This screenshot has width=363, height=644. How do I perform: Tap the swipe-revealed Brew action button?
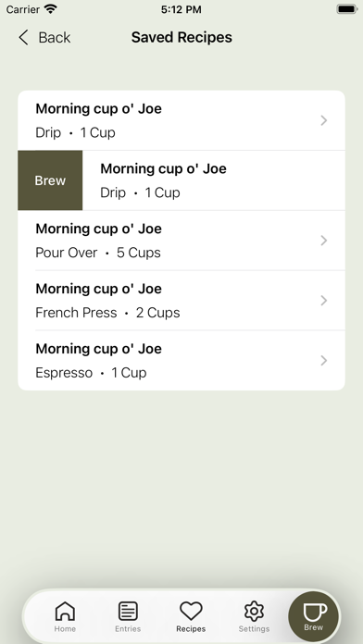pyautogui.click(x=50, y=180)
